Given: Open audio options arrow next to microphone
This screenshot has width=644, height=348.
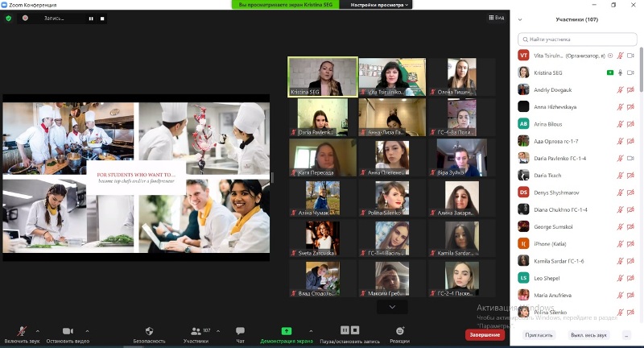Looking at the screenshot, I should [x=38, y=331].
